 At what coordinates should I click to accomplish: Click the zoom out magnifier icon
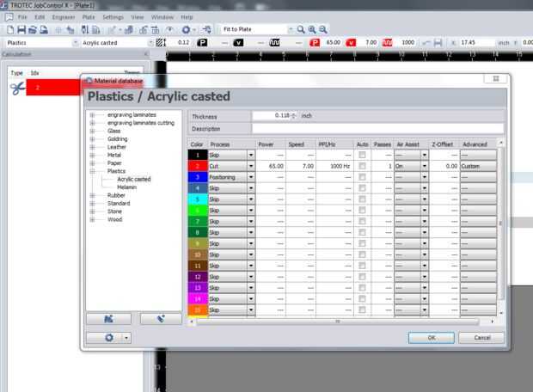pyautogui.click(x=323, y=30)
